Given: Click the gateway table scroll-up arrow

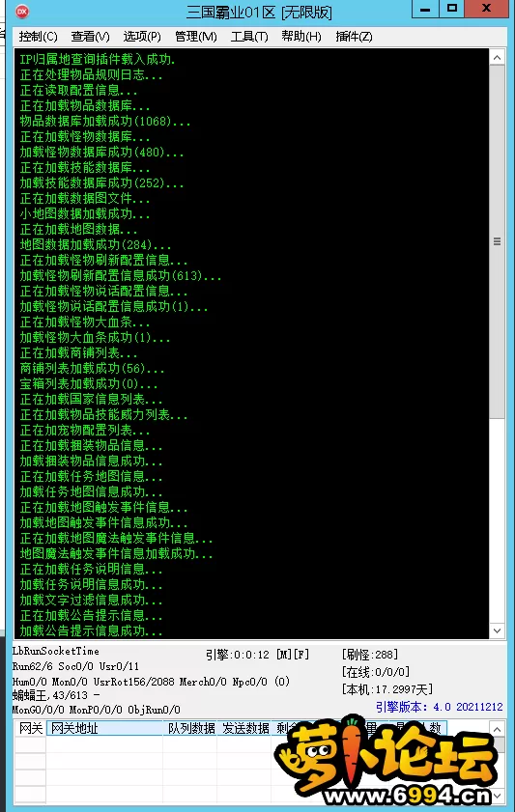Looking at the screenshot, I should pos(497,729).
